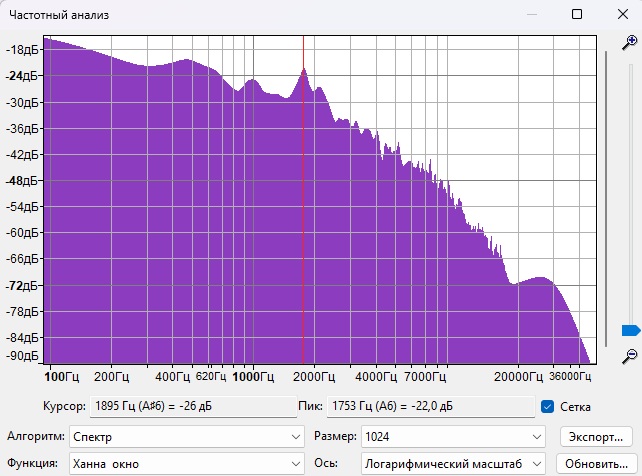The width and height of the screenshot is (642, 476).
Task: Click the 400Гц frequency label
Action: tap(172, 377)
